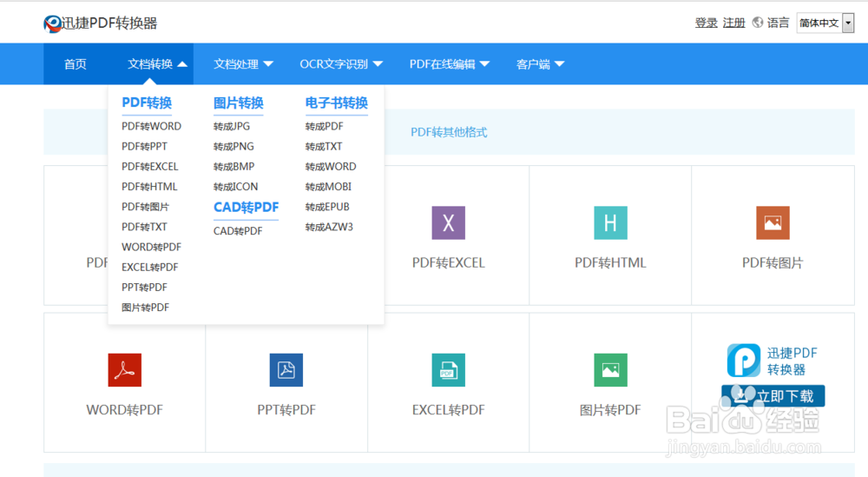The height and width of the screenshot is (477, 868).
Task: Select EXCEL转PDF in the dropdown menu
Action: tap(150, 267)
